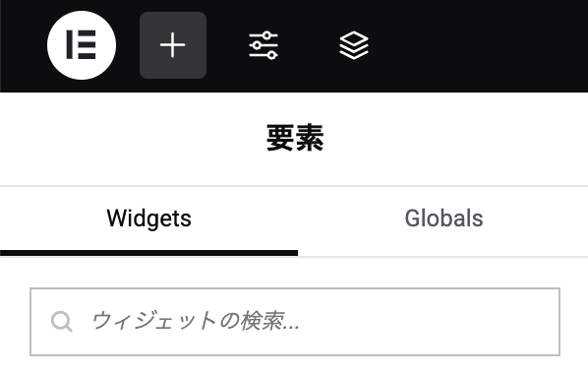
Task: Open the elements panel with plus icon
Action: pos(173,45)
